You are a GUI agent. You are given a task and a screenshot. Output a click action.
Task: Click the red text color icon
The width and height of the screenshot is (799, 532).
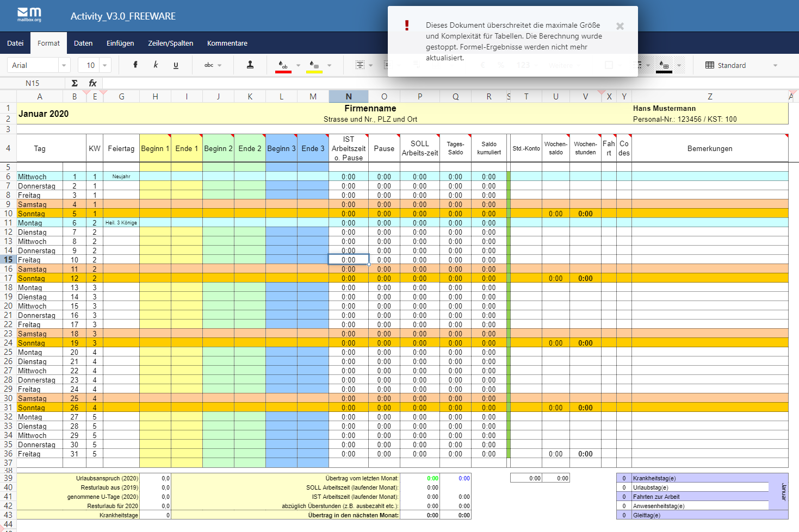click(283, 66)
